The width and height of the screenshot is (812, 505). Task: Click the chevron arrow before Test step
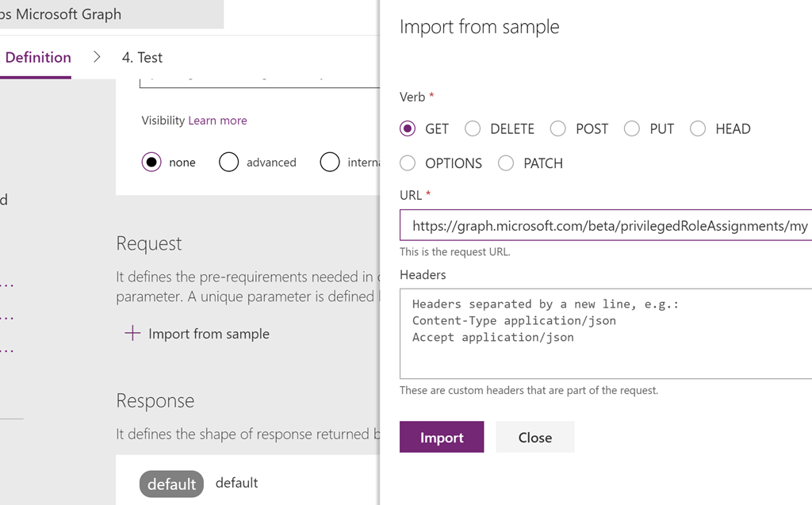tap(97, 57)
